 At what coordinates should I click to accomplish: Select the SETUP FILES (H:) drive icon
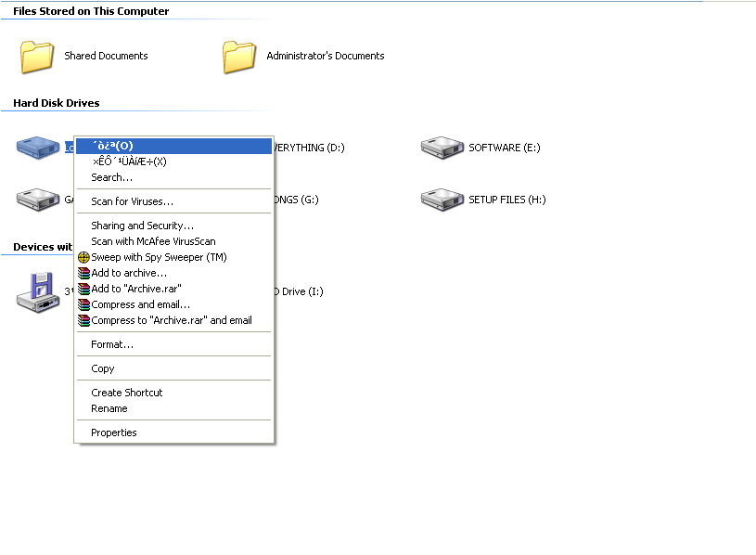pyautogui.click(x=442, y=200)
